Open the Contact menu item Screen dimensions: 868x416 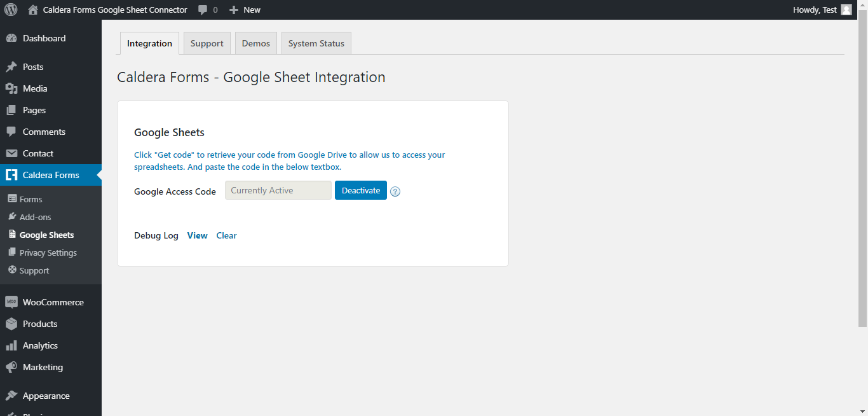(x=51, y=153)
